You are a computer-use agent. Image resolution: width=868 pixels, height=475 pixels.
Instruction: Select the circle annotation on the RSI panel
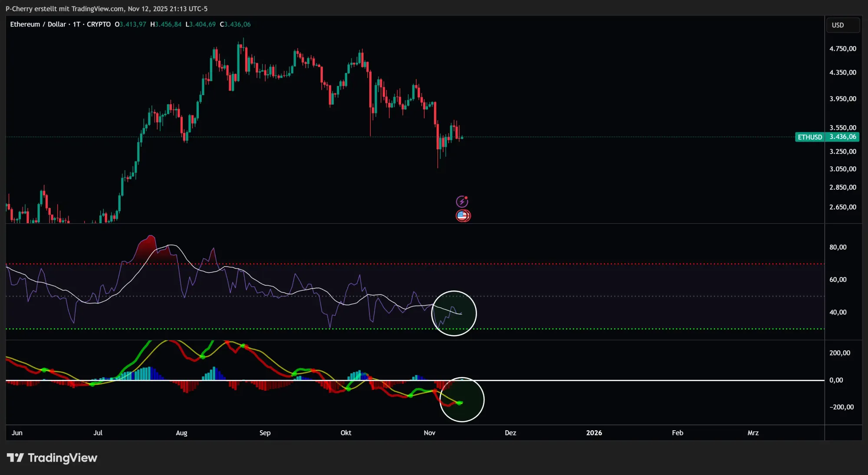454,313
